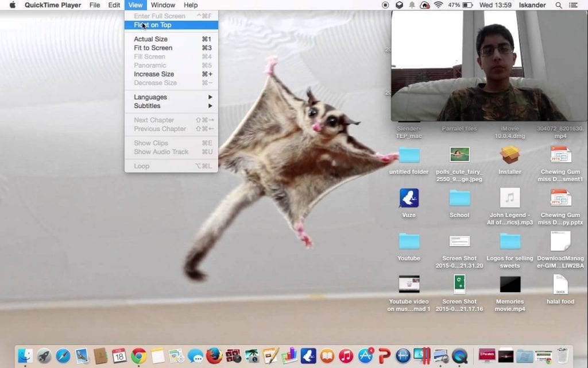The image size is (588, 368).
Task: Open Spotlight search in the menu bar
Action: [558, 5]
